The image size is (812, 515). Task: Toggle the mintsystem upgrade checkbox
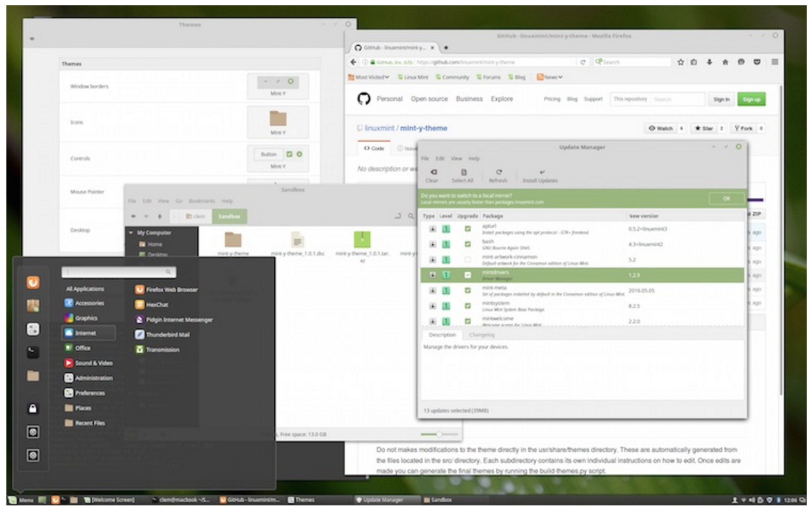(x=468, y=306)
